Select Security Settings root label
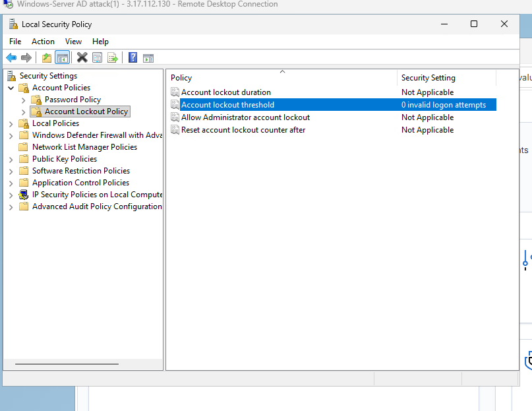This screenshot has height=411, width=532. click(x=49, y=76)
